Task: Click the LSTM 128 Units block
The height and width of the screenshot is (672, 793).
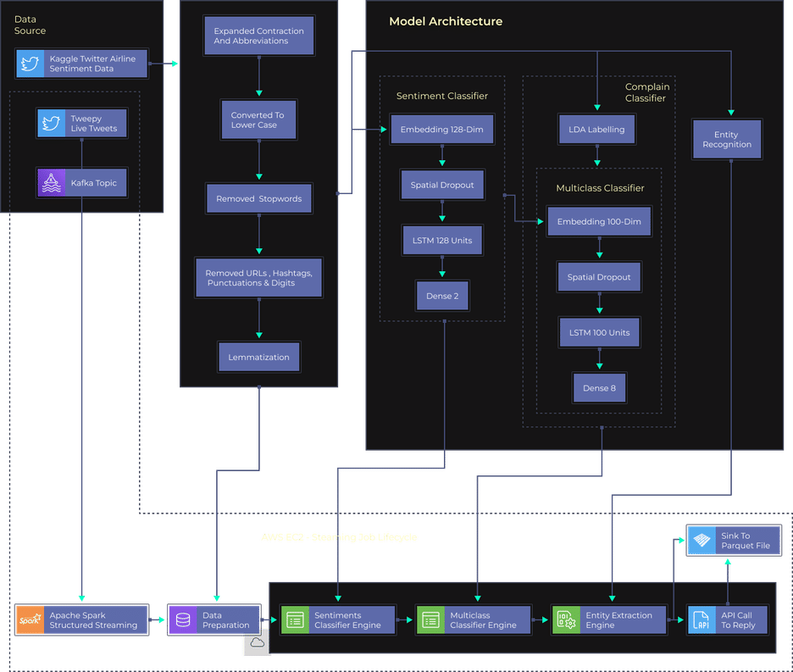Action: pos(441,241)
